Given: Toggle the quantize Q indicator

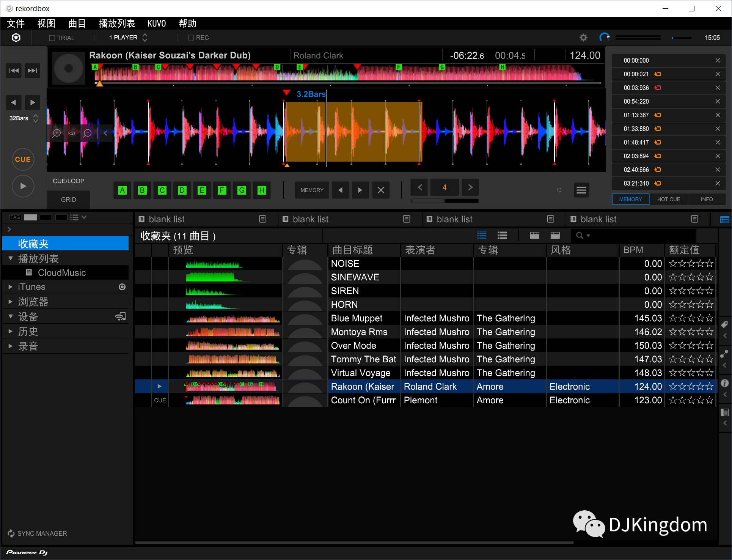Looking at the screenshot, I should (559, 190).
